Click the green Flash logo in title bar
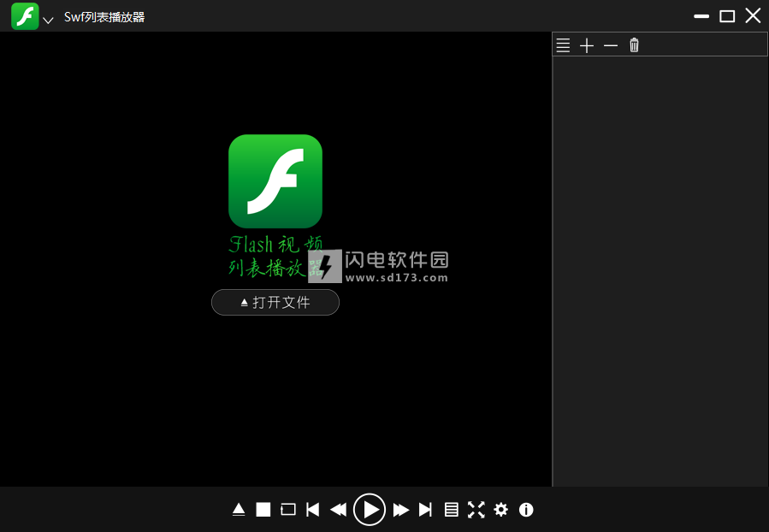The width and height of the screenshot is (769, 532). point(25,16)
